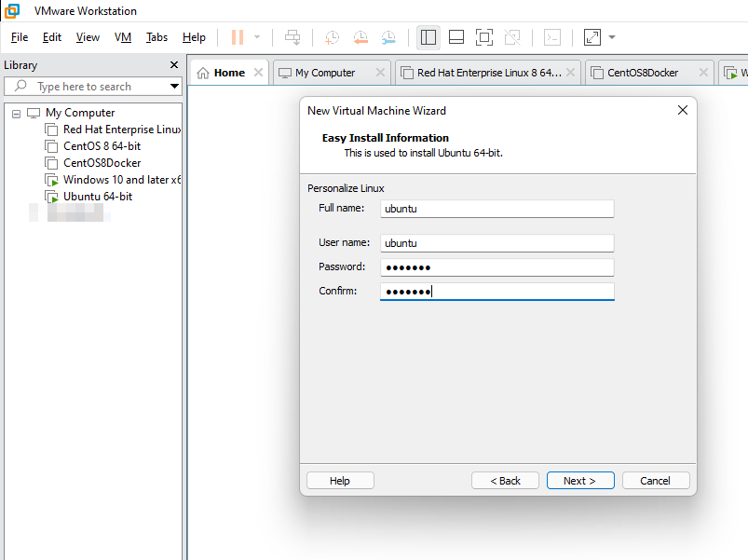The height and width of the screenshot is (560, 748).
Task: Click the running VM icon beside Ubuntu 64-bit
Action: (51, 197)
